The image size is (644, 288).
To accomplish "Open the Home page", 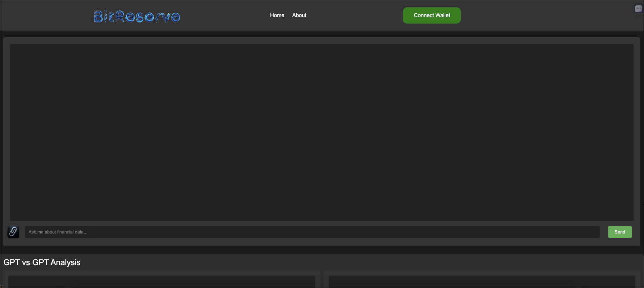I will click(277, 15).
